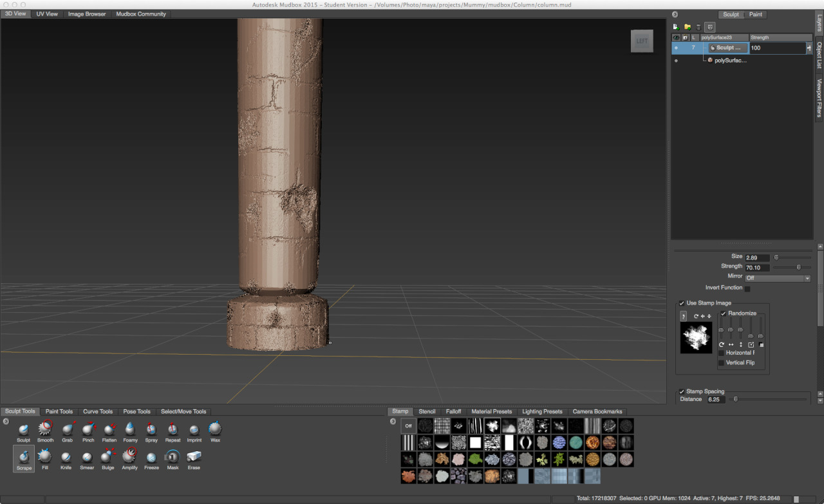
Task: Click the lock column header in Layers
Action: click(685, 37)
